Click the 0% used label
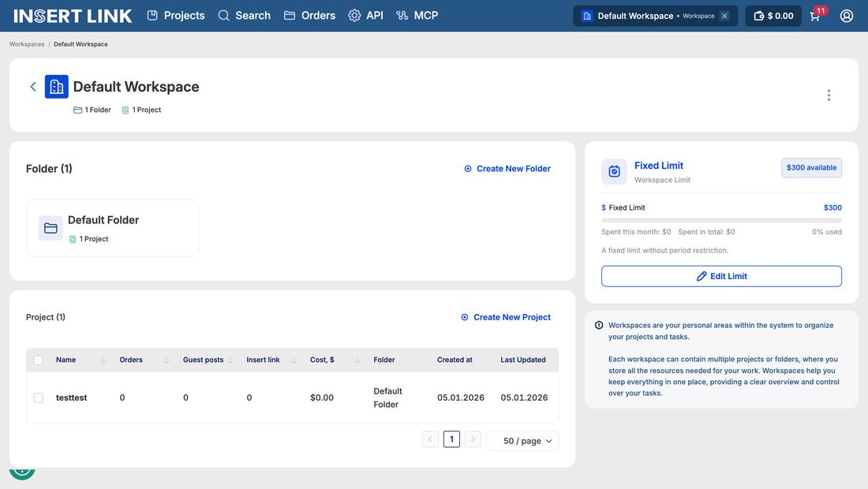Image resolution: width=868 pixels, height=489 pixels. 827,232
